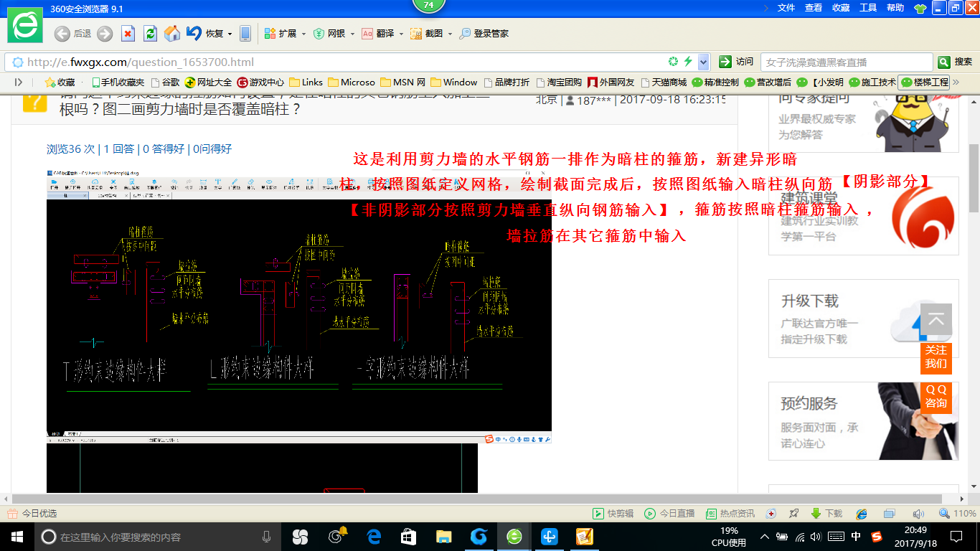The image size is (980, 551).
Task: Open the MSN 网 bookmark folder
Action: [404, 82]
